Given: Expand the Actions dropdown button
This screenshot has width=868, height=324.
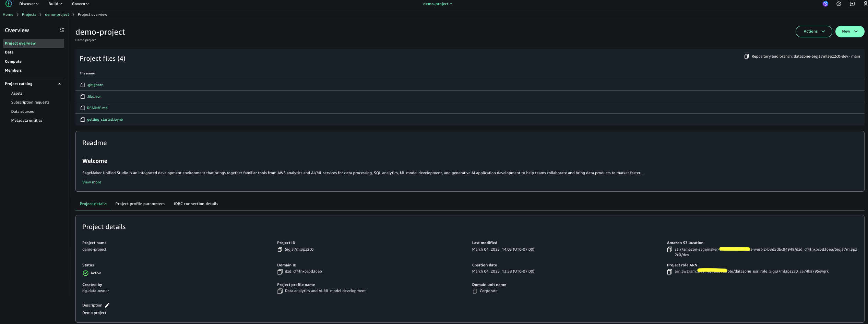Looking at the screenshot, I should (814, 32).
